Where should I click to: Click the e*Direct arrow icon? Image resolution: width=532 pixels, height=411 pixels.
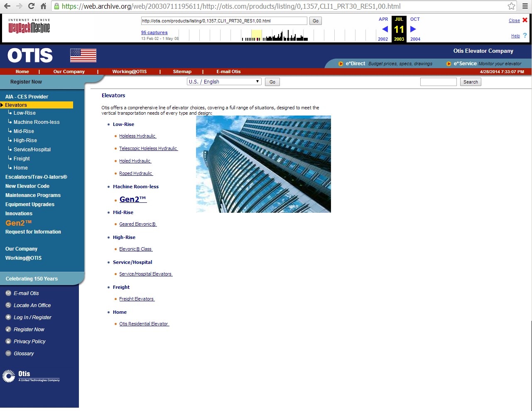pyautogui.click(x=341, y=64)
